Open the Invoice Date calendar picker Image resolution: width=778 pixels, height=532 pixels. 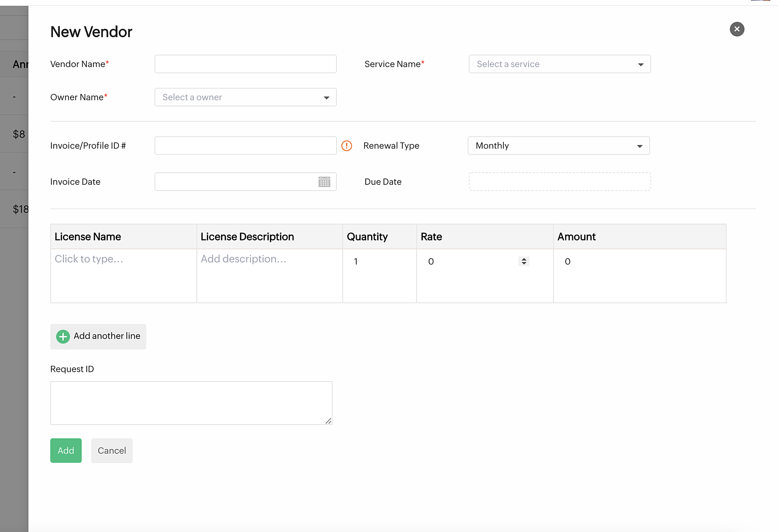tap(324, 182)
